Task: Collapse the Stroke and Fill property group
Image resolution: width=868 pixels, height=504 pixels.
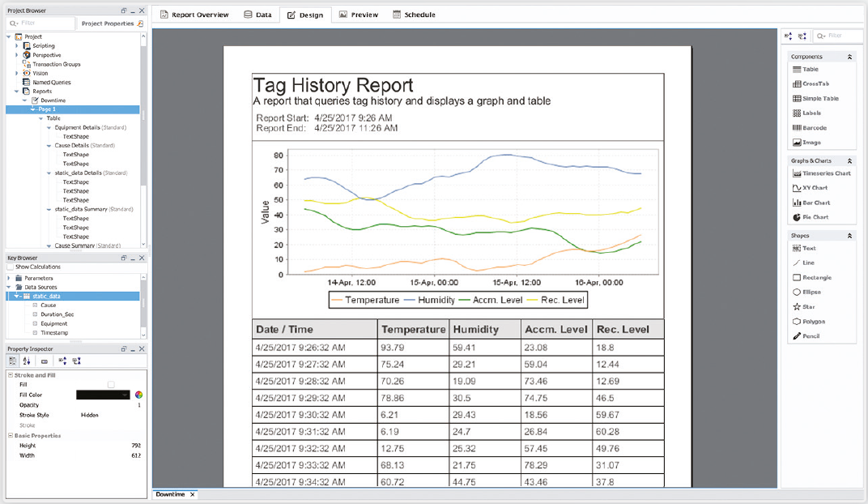Action: click(11, 375)
